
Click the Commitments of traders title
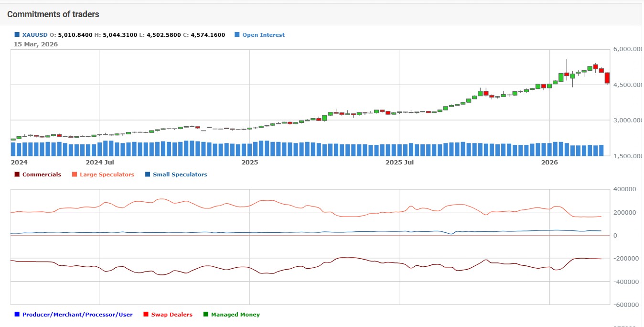click(x=53, y=14)
